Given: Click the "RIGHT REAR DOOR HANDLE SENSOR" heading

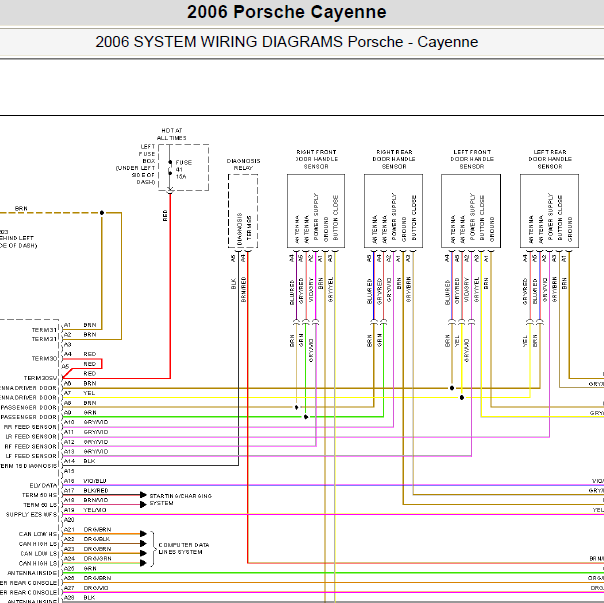Looking at the screenshot, I should [x=394, y=159].
